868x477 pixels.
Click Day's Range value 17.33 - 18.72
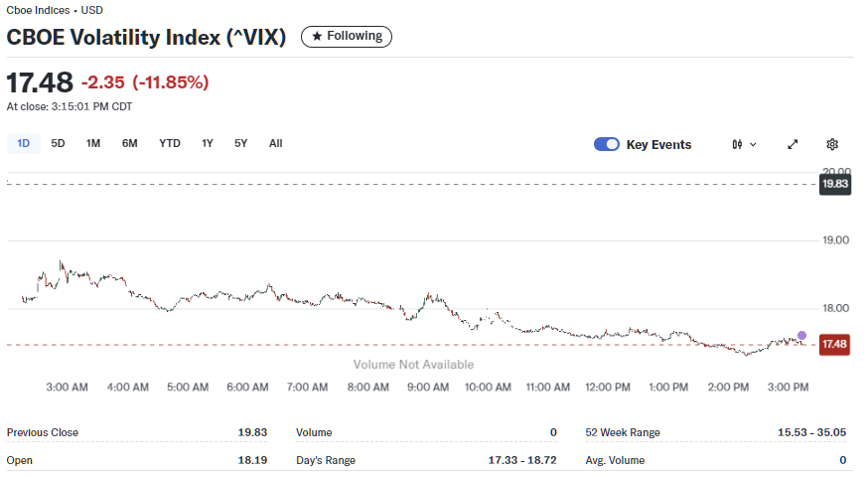click(522, 460)
